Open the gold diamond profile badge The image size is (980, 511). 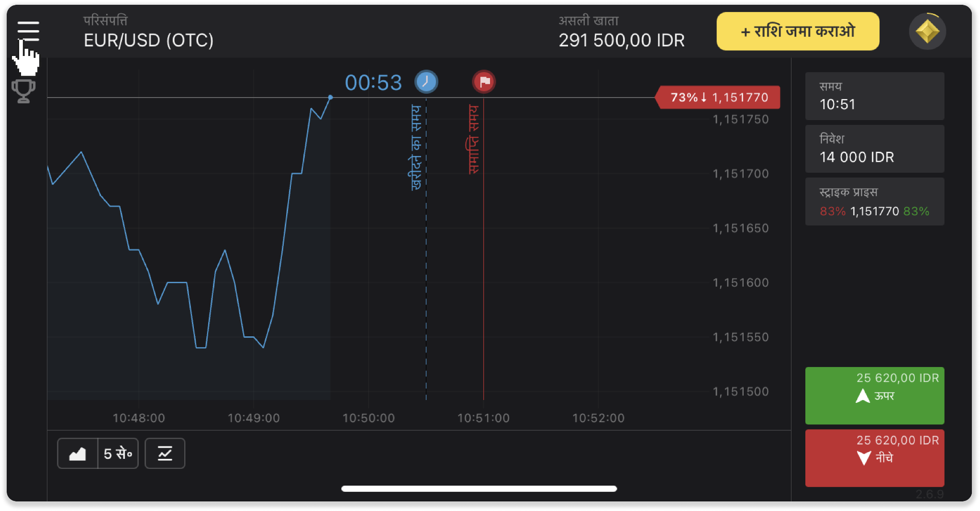click(x=927, y=32)
